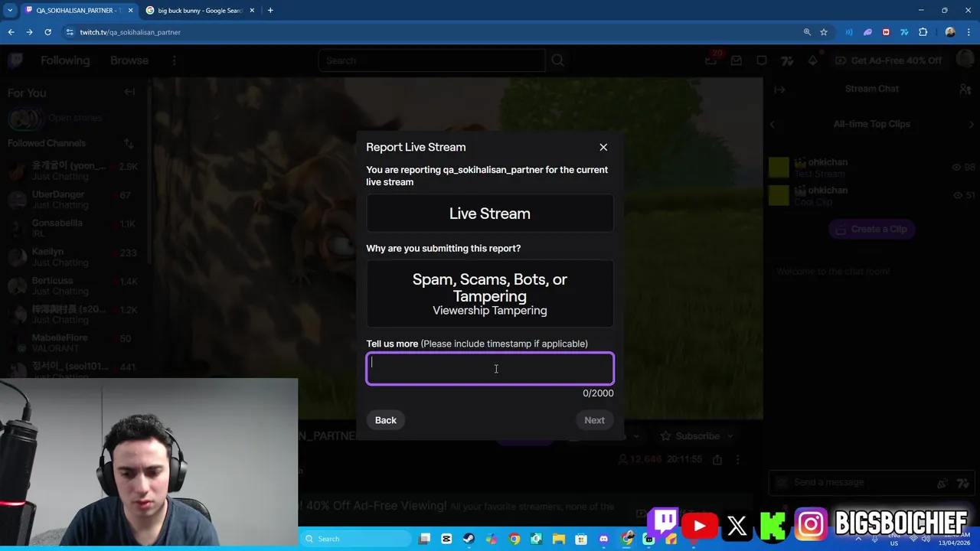This screenshot has height=551, width=980.
Task: Click the Send a message chat input
Action: coord(856,482)
